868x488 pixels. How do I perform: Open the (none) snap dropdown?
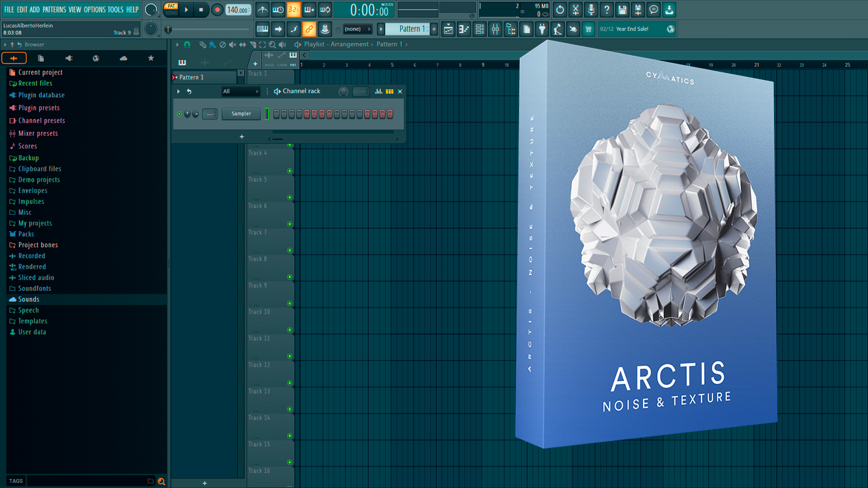pyautogui.click(x=357, y=29)
